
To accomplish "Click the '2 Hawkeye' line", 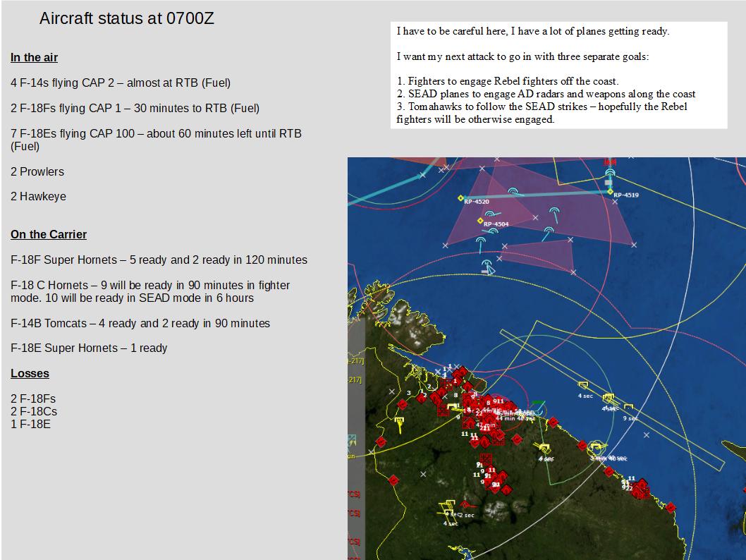I will (38, 197).
